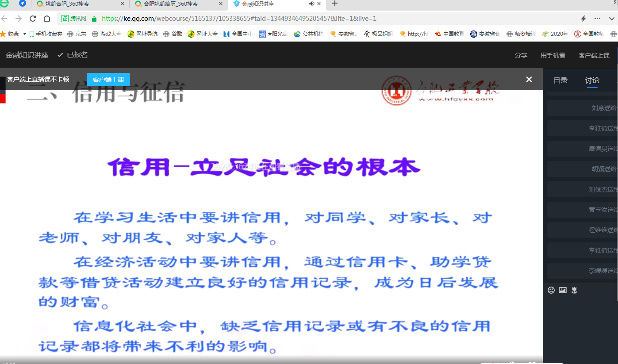The width and height of the screenshot is (618, 364).
Task: Switch to the 目录 tab
Action: click(x=560, y=80)
